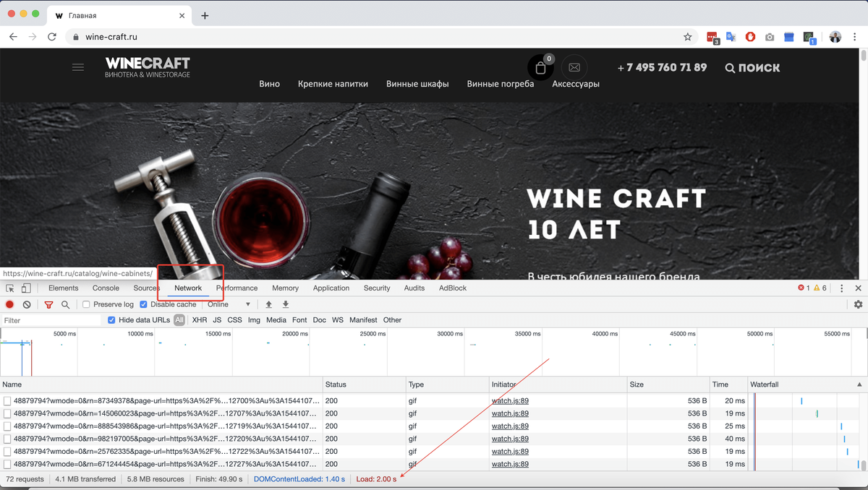Screen dimensions: 868x490
Task: Sort requests by Initiator column
Action: click(557, 384)
